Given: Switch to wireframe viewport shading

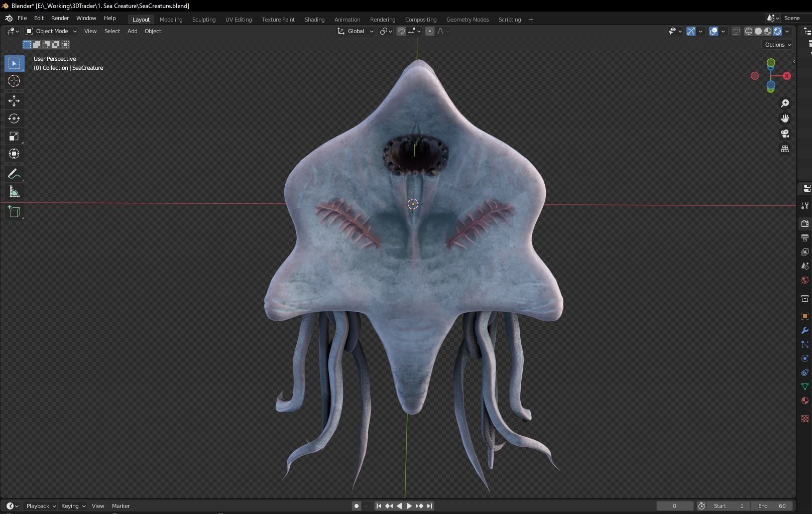Looking at the screenshot, I should click(749, 31).
